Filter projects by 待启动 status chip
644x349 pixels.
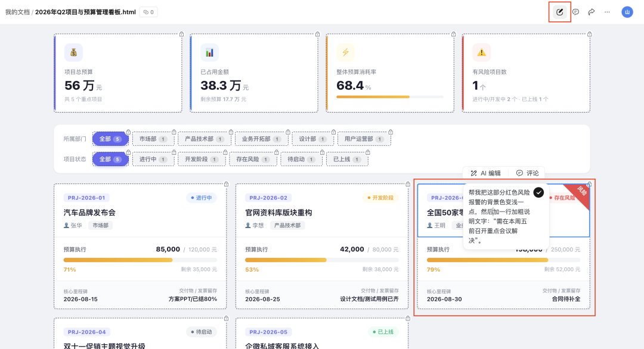[301, 159]
